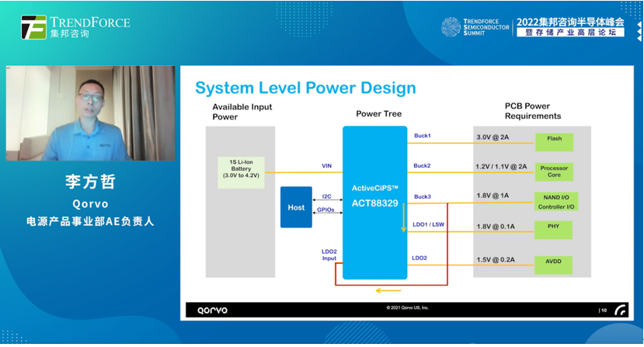Viewport: 644px width, 347px height.
Task: Click the 'LDO2' output label
Action: click(419, 258)
